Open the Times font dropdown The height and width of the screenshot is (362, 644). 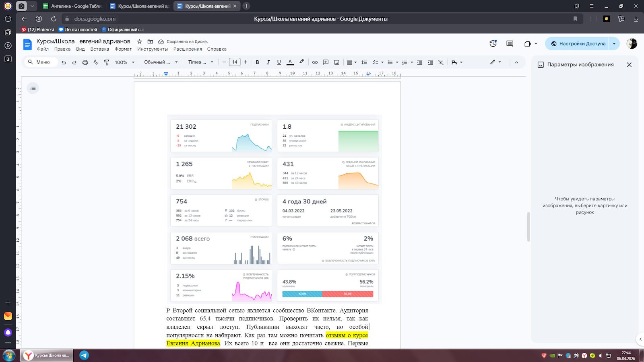pyautogui.click(x=200, y=62)
